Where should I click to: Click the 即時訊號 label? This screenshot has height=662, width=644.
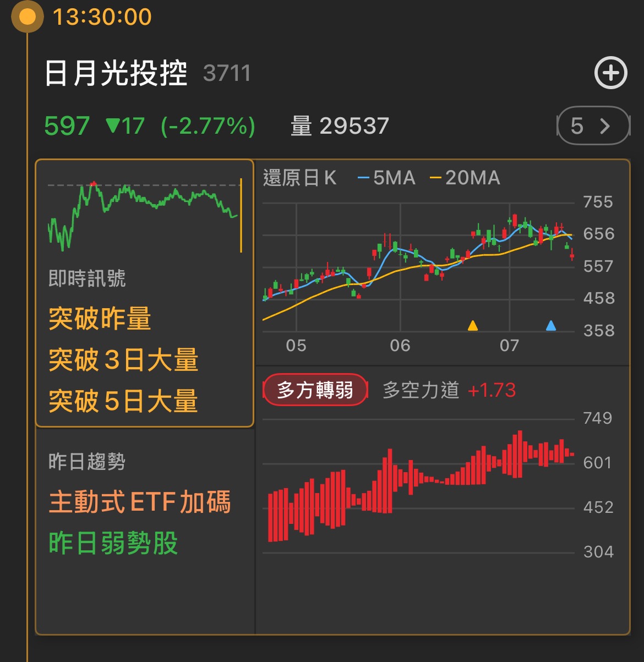pos(87,278)
